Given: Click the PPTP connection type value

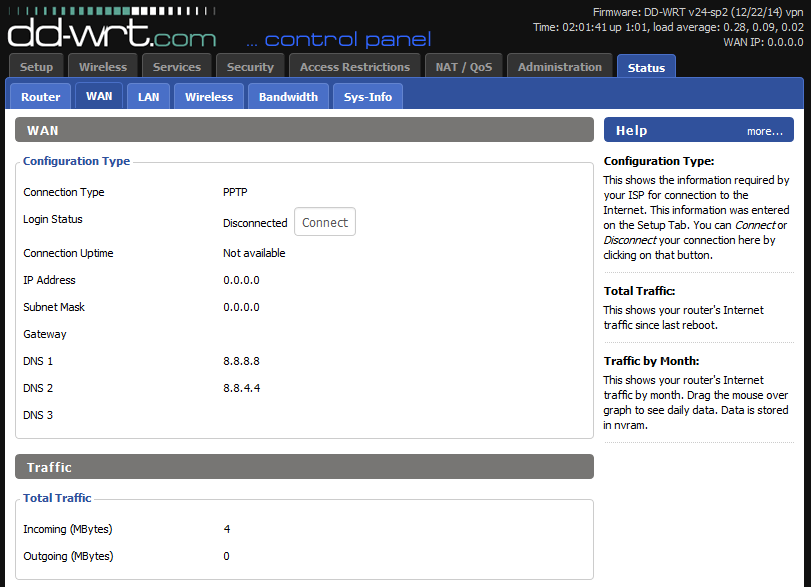Looking at the screenshot, I should pyautogui.click(x=235, y=192).
